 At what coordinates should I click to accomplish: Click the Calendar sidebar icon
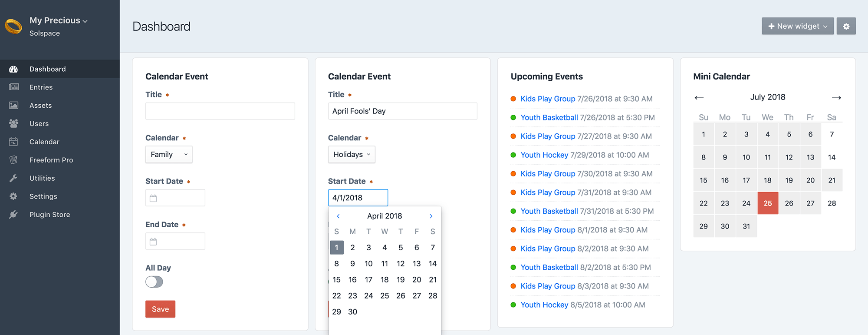[14, 142]
